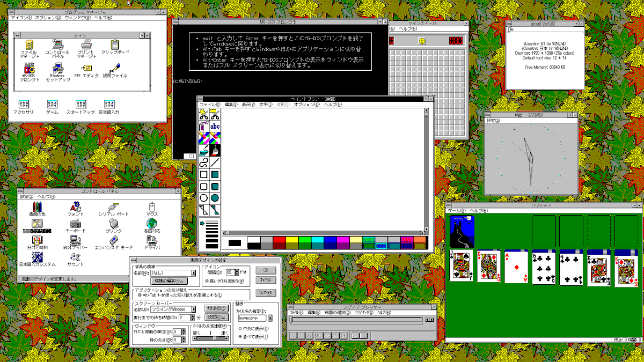Pick the yellow color in Paintbrush palette
This screenshot has width=644, height=362.
tap(292, 240)
